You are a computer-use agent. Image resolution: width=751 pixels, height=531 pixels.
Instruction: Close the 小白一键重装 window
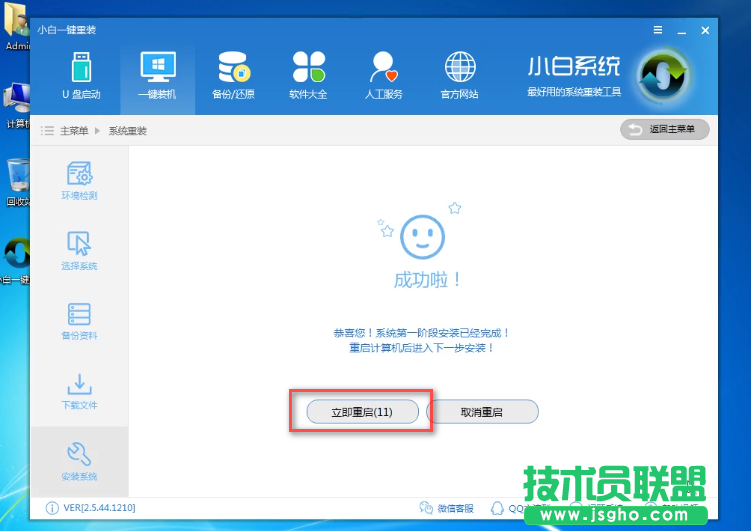[705, 30]
